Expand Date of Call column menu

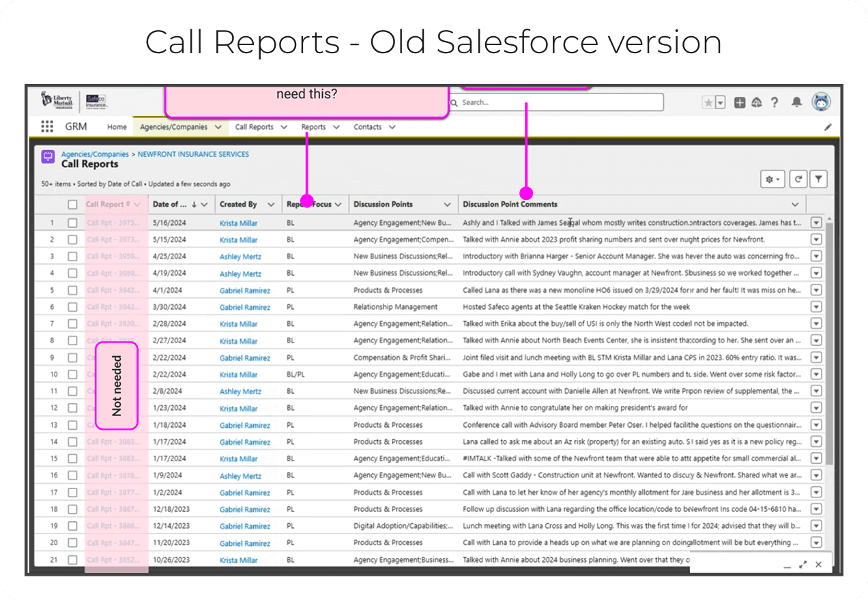[x=205, y=205]
